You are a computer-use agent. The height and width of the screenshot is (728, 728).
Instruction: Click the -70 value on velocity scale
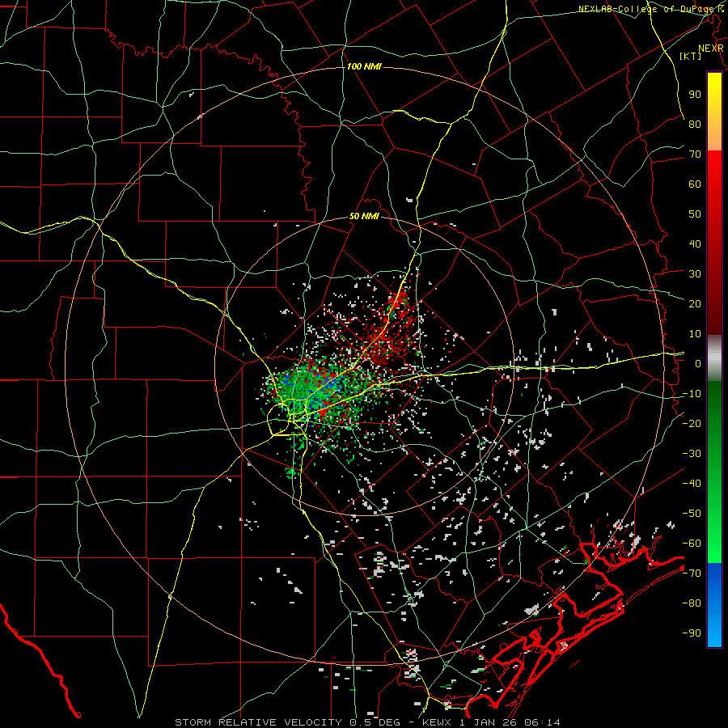pyautogui.click(x=692, y=574)
